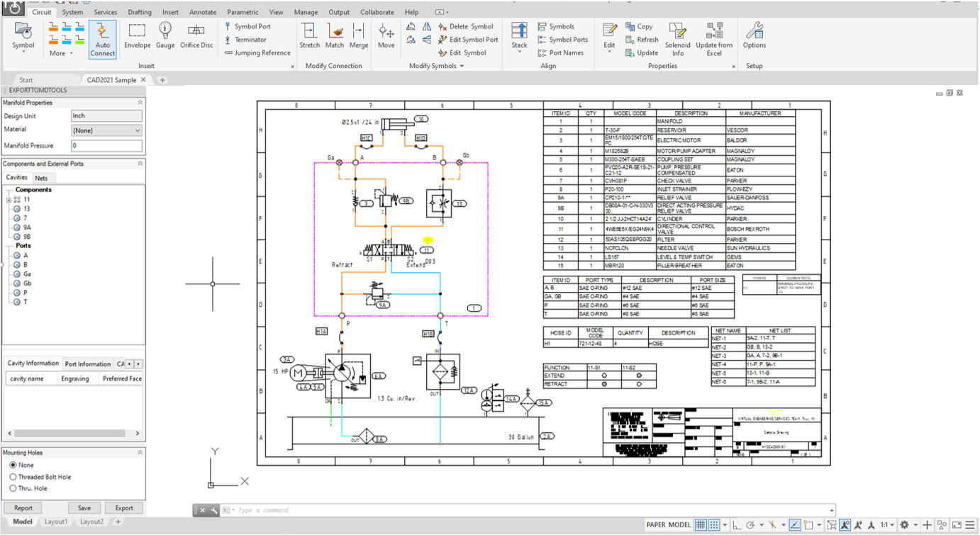
Task: Enable the Auto Connect tool
Action: click(102, 39)
